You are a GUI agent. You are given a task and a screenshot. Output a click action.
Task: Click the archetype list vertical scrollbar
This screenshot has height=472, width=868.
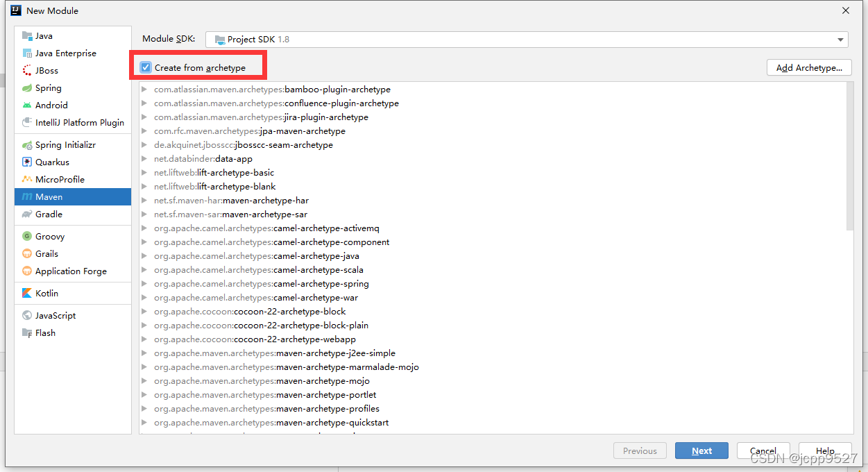coord(850,156)
